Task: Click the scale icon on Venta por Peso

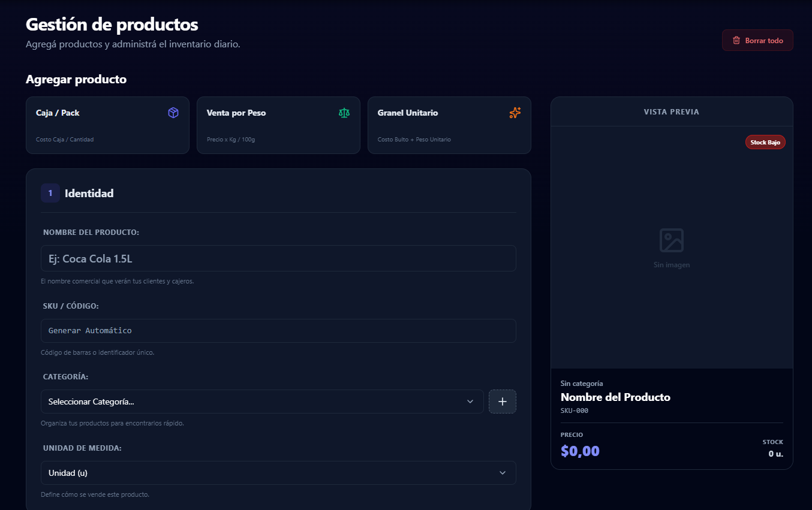Action: click(344, 112)
